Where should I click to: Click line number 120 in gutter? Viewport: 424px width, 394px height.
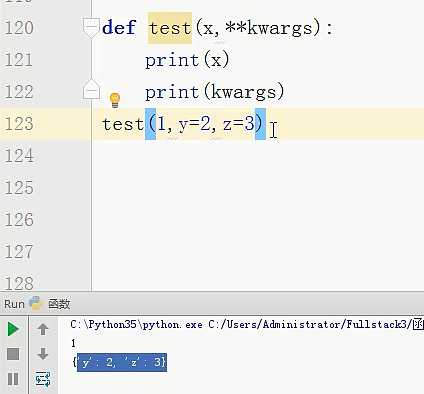coord(19,28)
